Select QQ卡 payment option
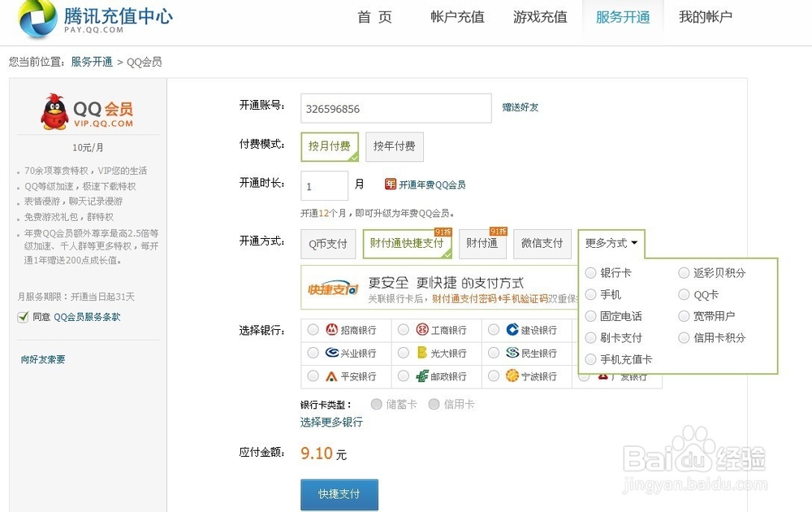This screenshot has width=812, height=512. coord(684,294)
